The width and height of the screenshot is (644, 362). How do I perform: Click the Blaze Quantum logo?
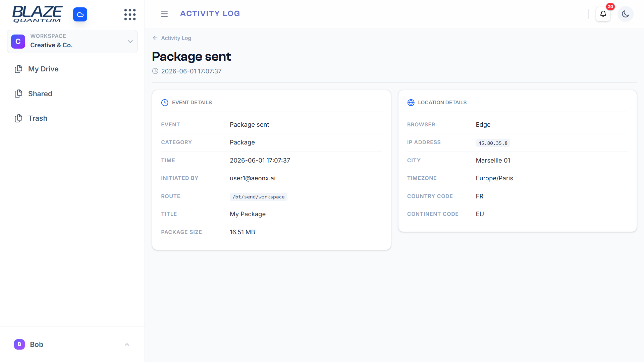(37, 14)
